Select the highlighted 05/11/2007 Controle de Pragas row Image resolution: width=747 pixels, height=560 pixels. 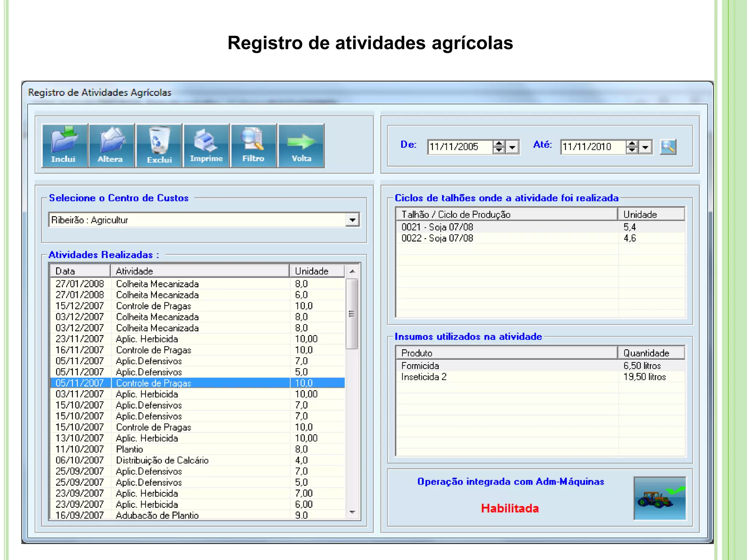[197, 383]
